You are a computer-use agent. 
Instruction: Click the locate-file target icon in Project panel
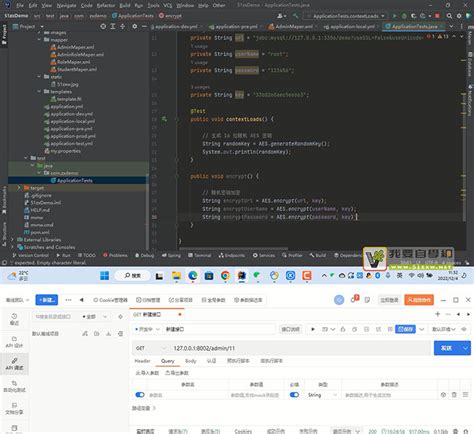click(103, 26)
